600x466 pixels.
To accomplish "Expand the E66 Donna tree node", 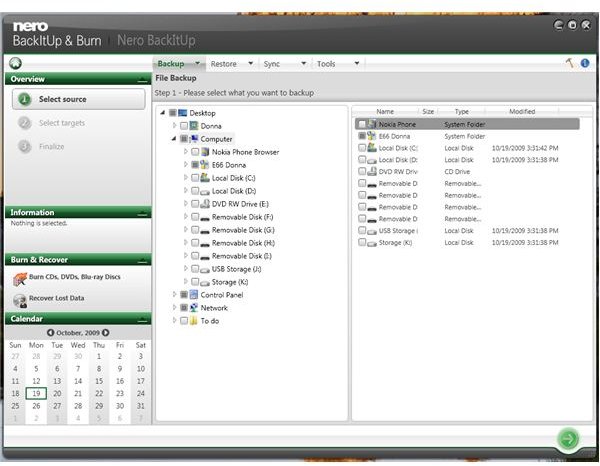I will [186, 165].
